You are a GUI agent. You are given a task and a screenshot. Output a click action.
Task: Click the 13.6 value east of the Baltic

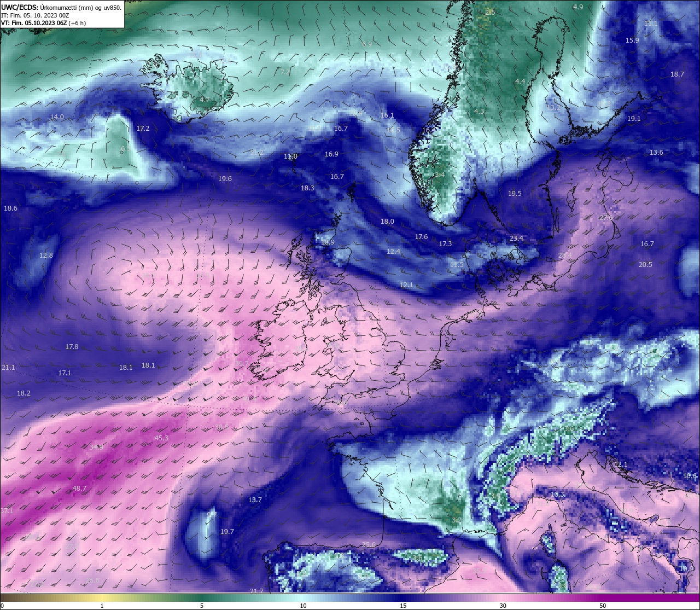pyautogui.click(x=656, y=152)
